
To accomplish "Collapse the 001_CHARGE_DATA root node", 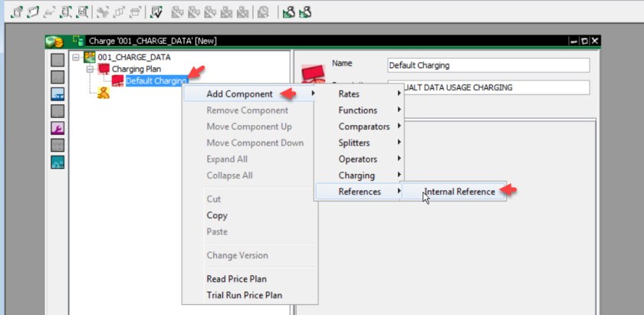I will point(76,57).
